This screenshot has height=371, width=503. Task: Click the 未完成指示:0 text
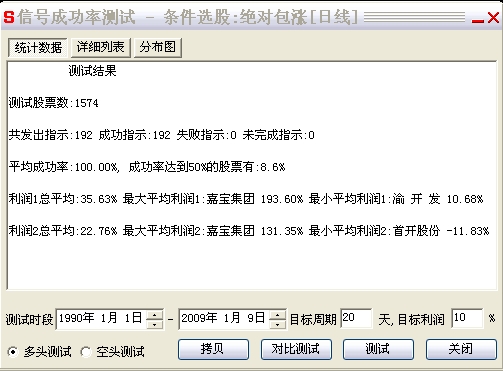click(279, 135)
